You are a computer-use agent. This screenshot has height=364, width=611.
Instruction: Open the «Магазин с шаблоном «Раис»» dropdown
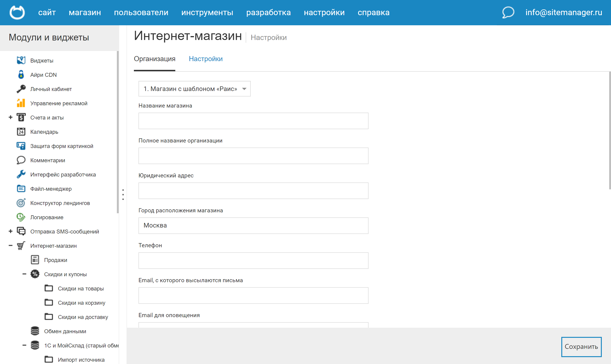[194, 89]
